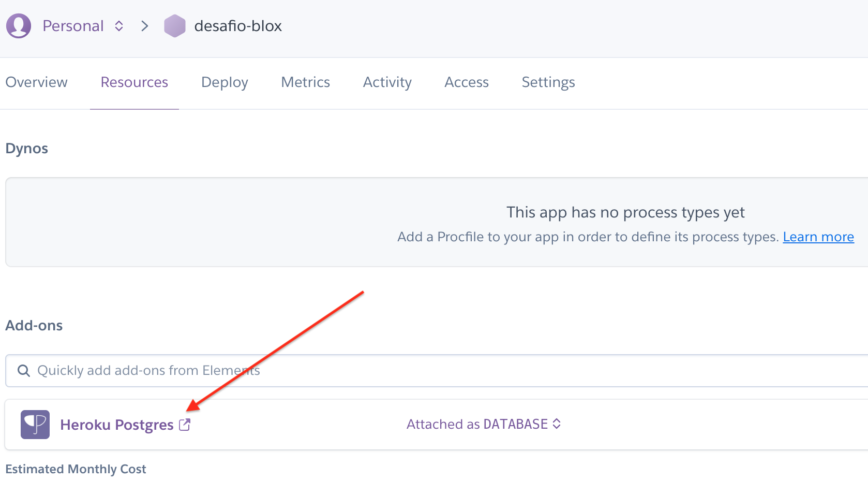Image resolution: width=868 pixels, height=495 pixels.
Task: Click the desafio-blox hexagon app icon
Action: pos(175,26)
